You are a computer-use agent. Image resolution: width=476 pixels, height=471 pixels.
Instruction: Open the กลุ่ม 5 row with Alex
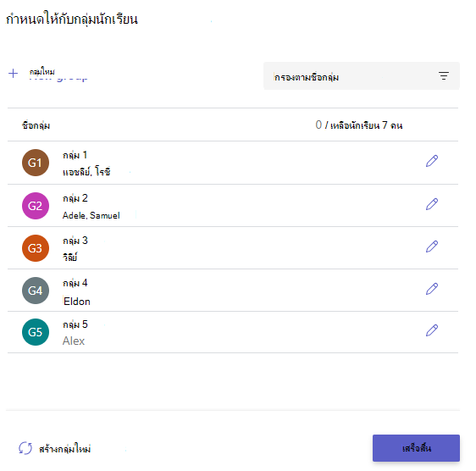(x=233, y=332)
